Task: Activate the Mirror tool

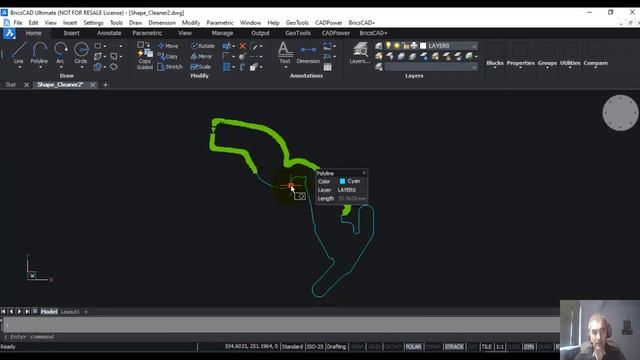Action: [201, 56]
